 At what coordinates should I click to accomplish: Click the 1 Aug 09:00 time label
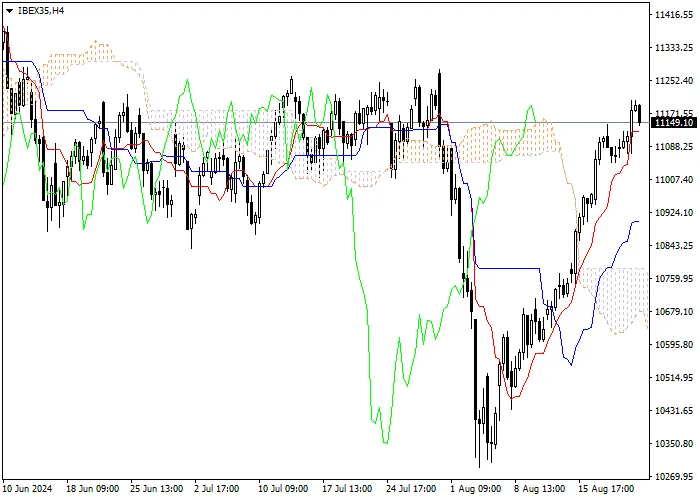coord(475,489)
